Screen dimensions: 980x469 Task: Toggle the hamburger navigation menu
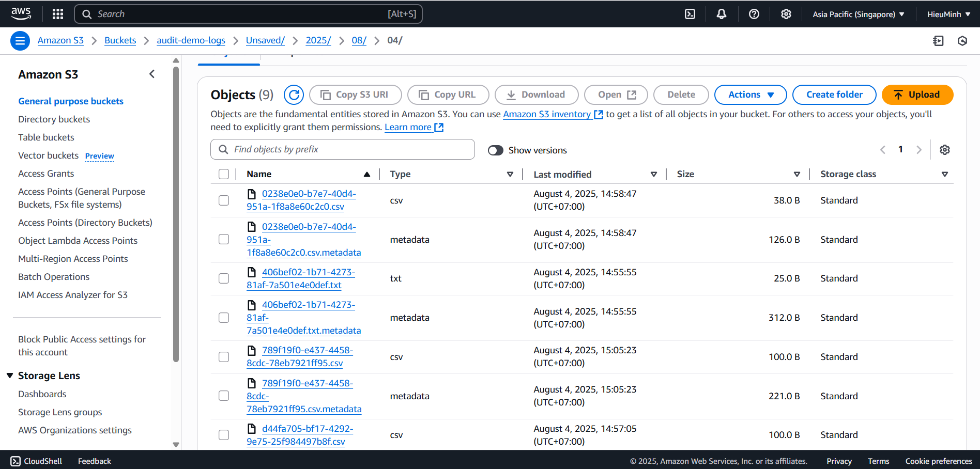pos(20,40)
